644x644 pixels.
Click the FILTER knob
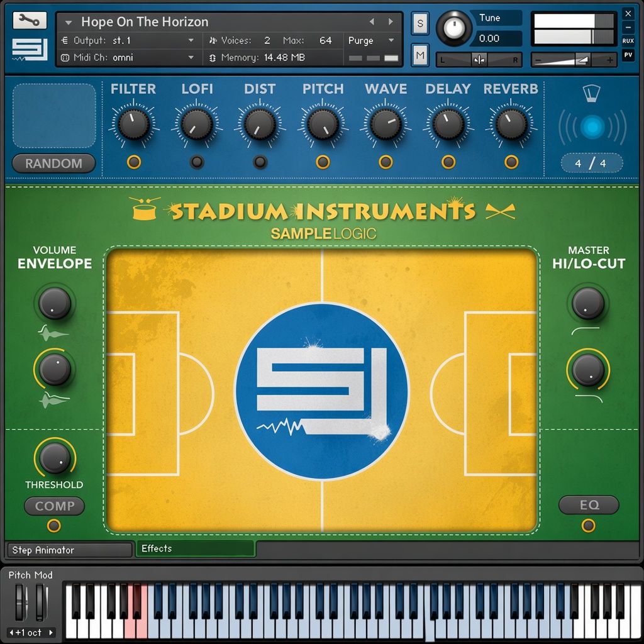click(134, 124)
